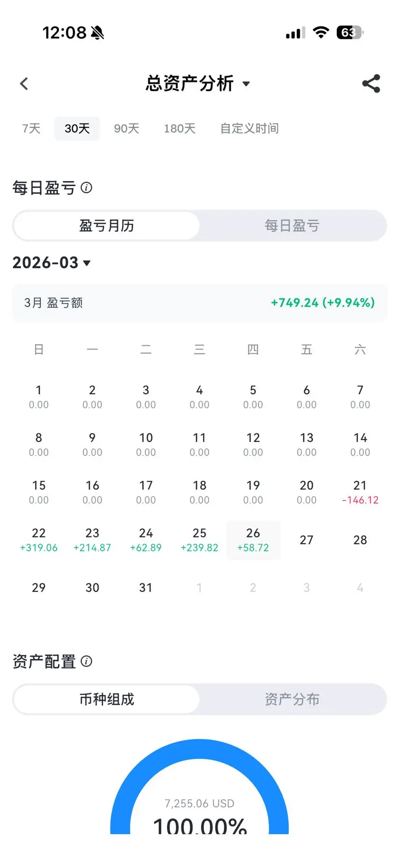Screen dimensions: 399x868
Task: Tap info icon next to 资产配置
Action: click(86, 661)
